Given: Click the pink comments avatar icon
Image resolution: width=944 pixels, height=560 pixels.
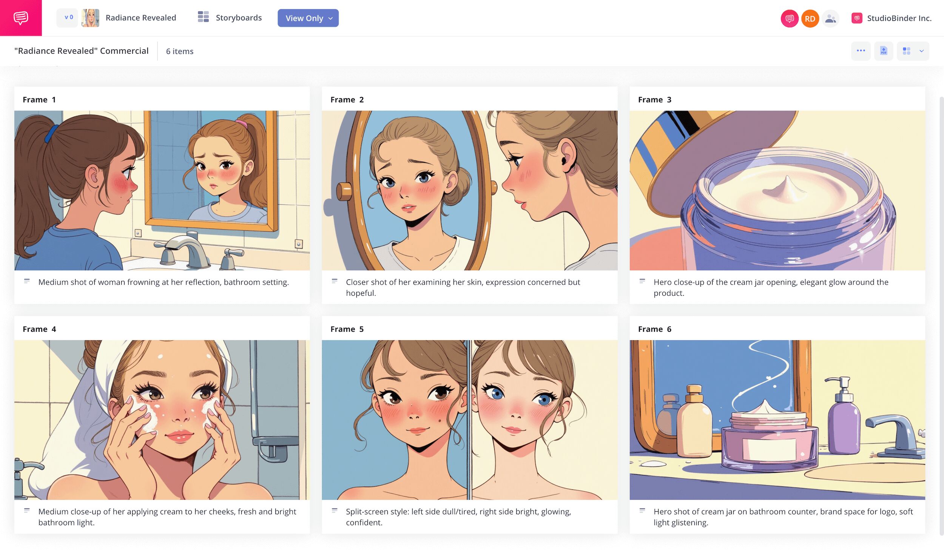Looking at the screenshot, I should click(789, 19).
